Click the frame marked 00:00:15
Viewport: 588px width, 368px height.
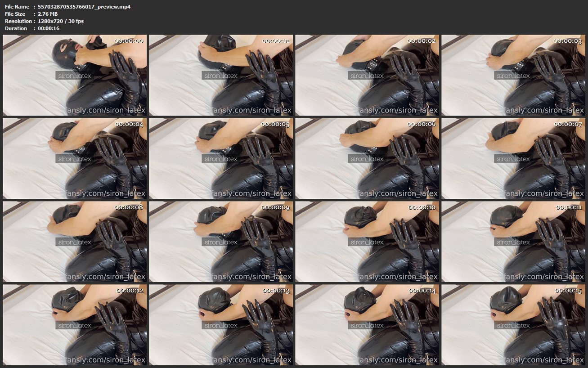pos(513,325)
